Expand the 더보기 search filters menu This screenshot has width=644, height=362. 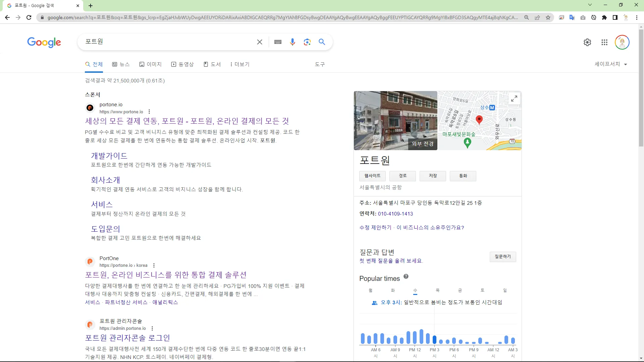240,64
